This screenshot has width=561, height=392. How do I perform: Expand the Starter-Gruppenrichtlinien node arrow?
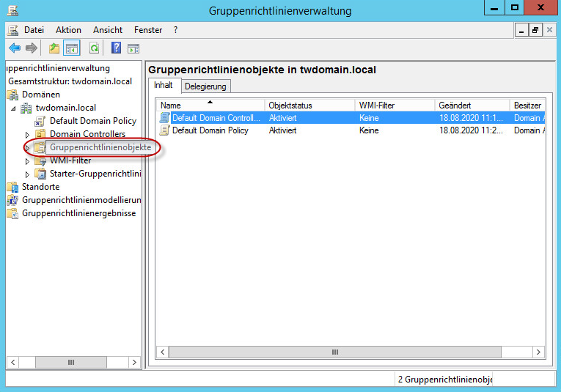point(27,174)
